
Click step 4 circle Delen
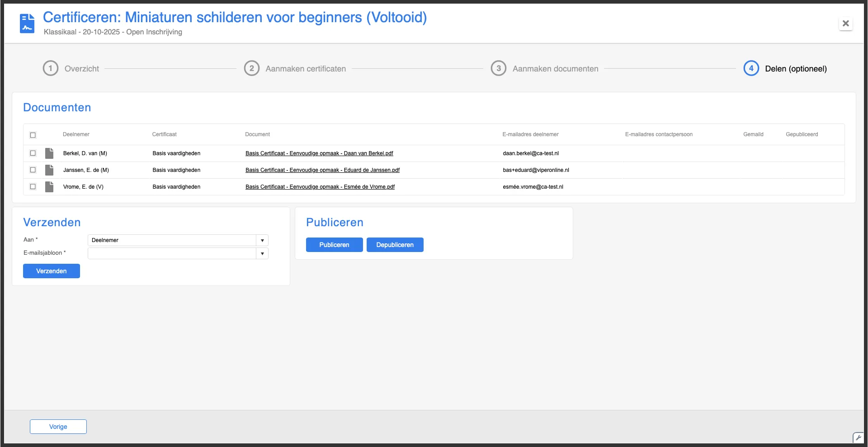coord(751,68)
